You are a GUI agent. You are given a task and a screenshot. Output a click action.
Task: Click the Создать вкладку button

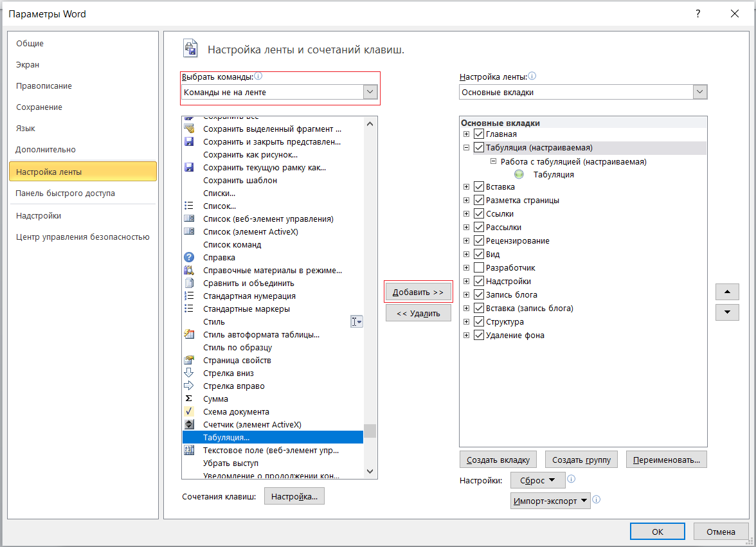pos(498,460)
